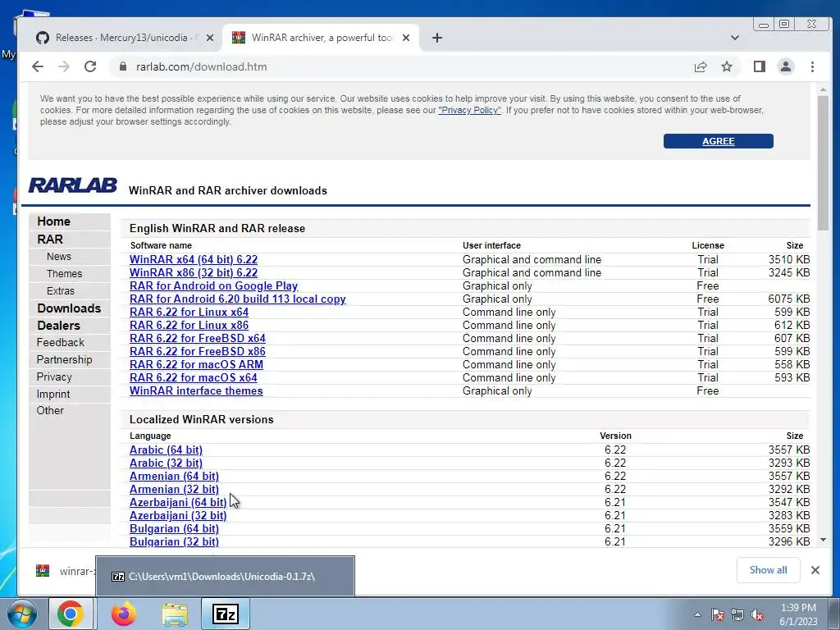Open Privacy in the sidebar

[54, 377]
